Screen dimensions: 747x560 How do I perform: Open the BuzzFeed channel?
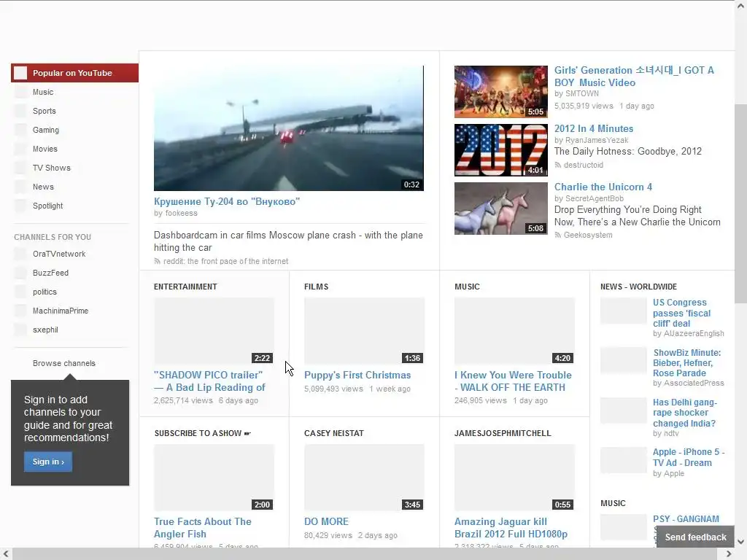(50, 273)
